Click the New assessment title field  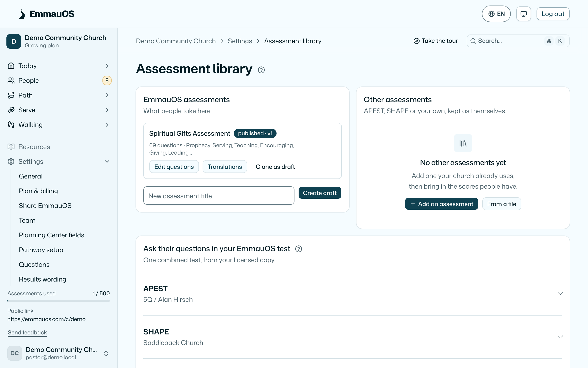tap(219, 196)
